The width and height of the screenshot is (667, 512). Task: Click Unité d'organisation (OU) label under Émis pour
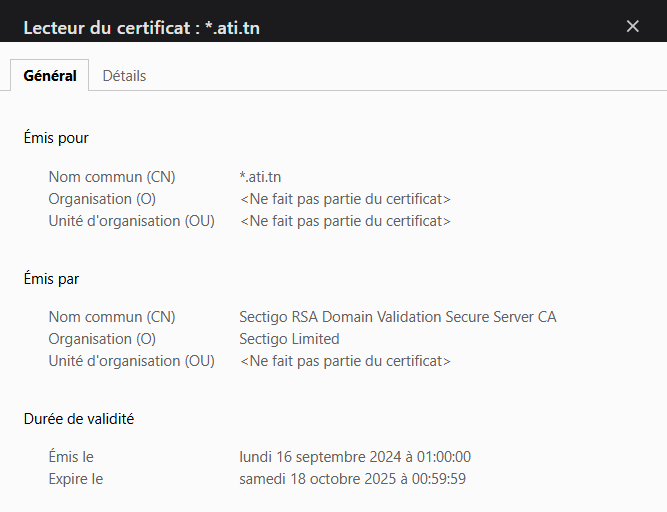pyautogui.click(x=131, y=221)
